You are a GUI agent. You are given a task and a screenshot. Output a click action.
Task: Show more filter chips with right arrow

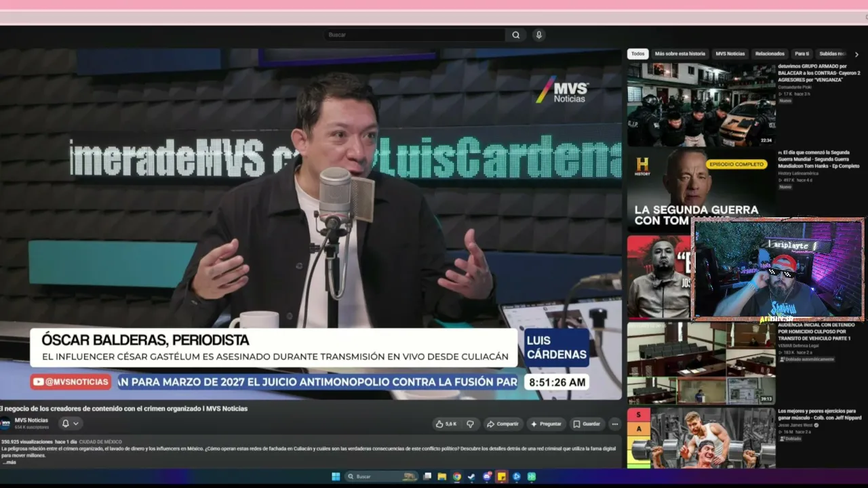point(856,54)
